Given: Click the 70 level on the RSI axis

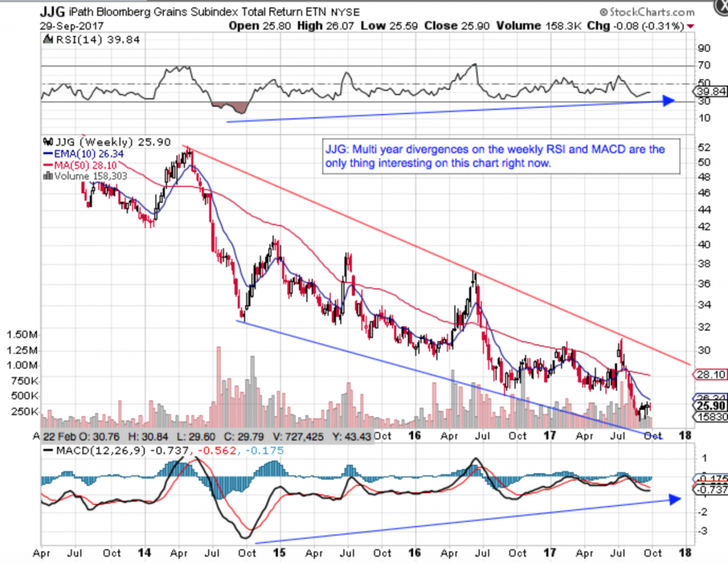Looking at the screenshot, I should (704, 64).
